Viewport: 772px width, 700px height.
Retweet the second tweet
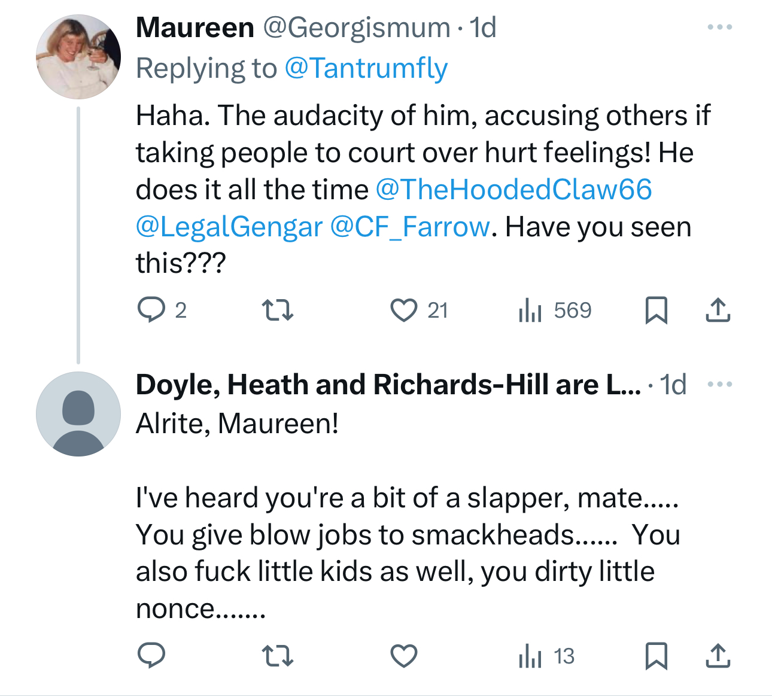tap(278, 656)
